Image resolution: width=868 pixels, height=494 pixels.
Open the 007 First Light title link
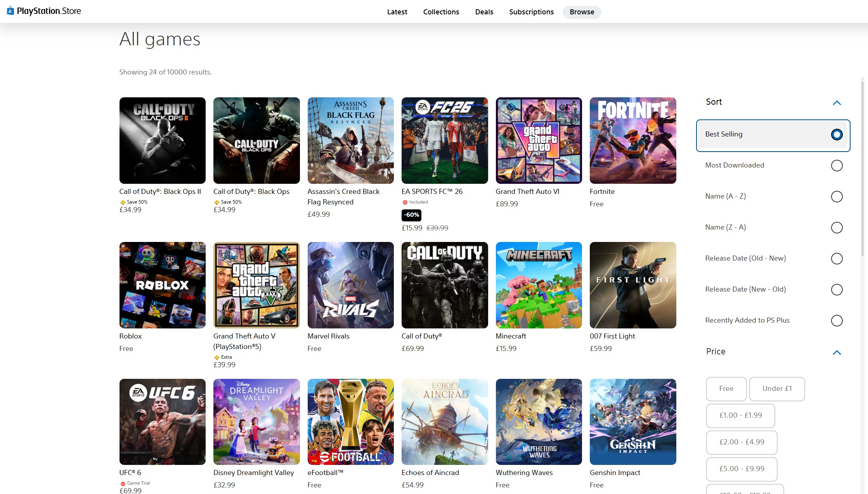(x=612, y=336)
